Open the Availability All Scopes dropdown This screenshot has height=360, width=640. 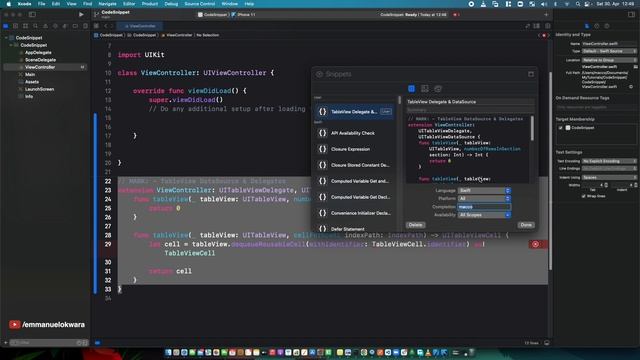[x=484, y=215]
